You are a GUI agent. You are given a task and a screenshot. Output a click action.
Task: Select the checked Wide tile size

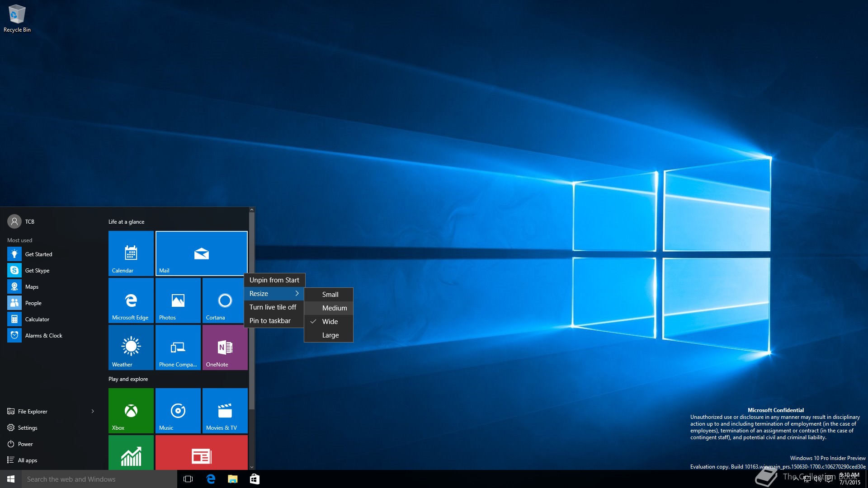coord(329,321)
